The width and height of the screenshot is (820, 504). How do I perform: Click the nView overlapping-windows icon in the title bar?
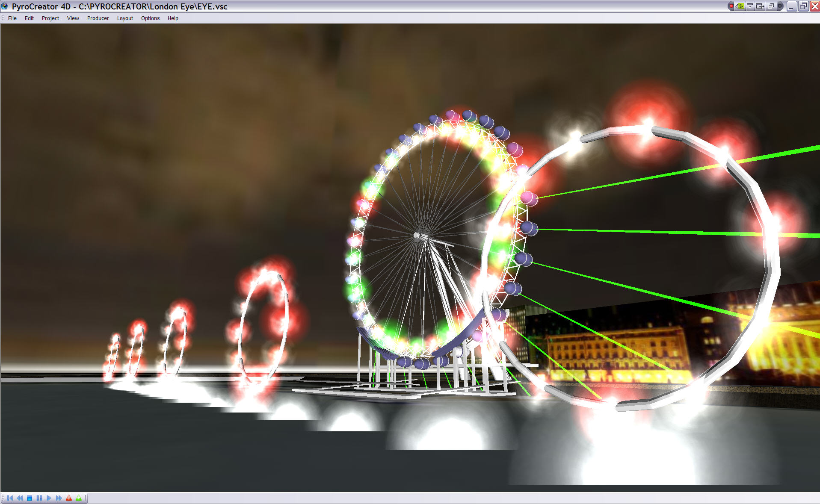[x=771, y=6]
